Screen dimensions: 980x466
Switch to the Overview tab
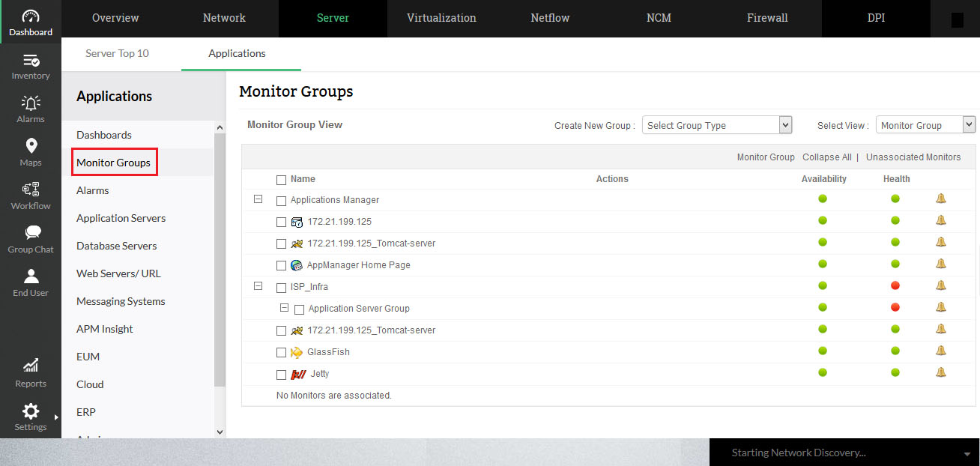(x=115, y=18)
